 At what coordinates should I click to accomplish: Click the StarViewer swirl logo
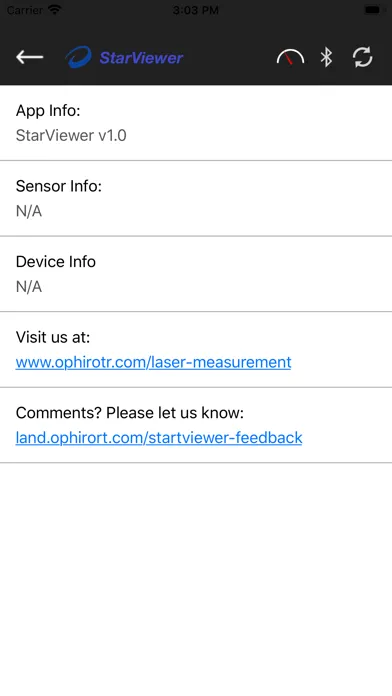click(79, 57)
